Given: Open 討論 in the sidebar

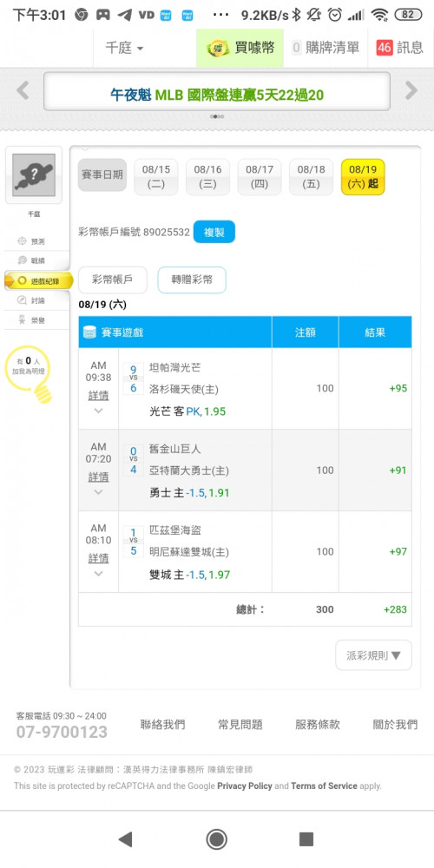Looking at the screenshot, I should pyautogui.click(x=37, y=300).
